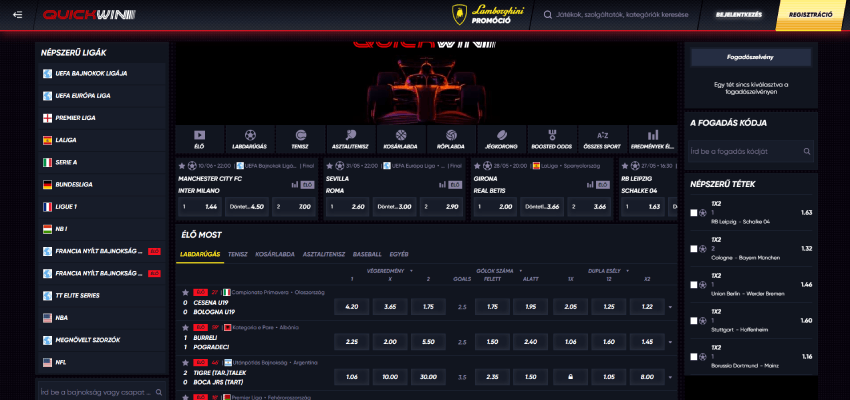This screenshot has height=400, width=850.
Task: Switch to Asztalitenisz live tab
Action: (x=324, y=254)
